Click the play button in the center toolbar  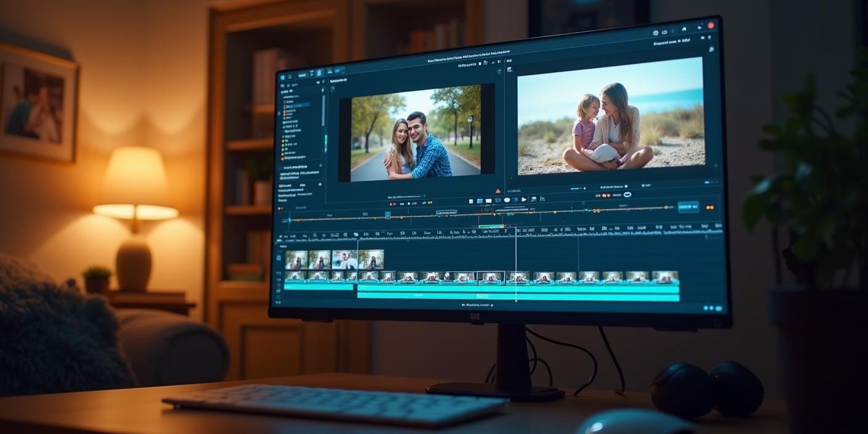point(524,200)
